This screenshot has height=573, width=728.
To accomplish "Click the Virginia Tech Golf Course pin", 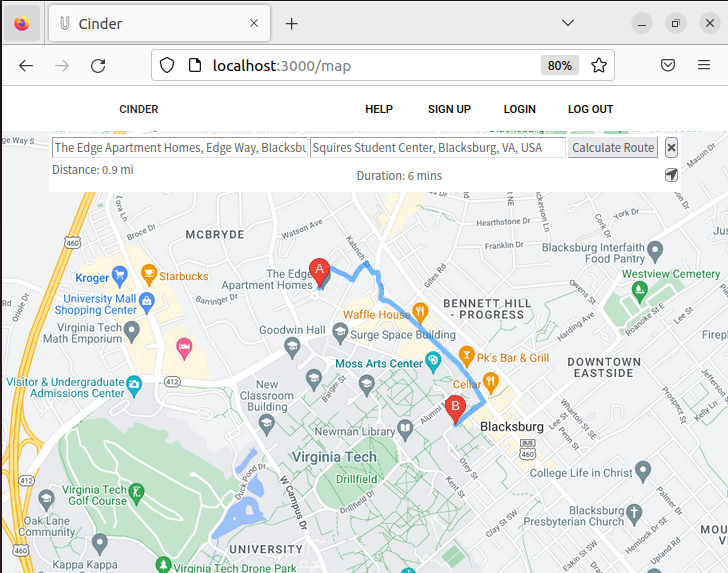I will (136, 493).
